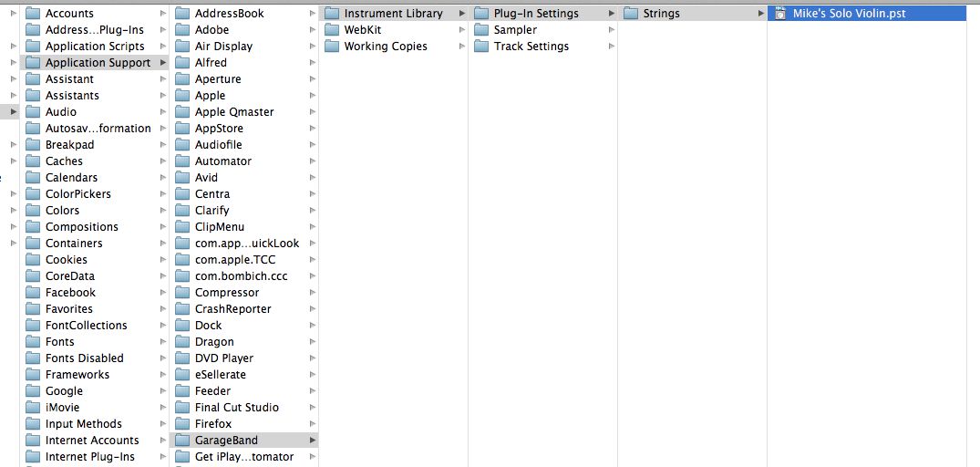This screenshot has height=467, width=980.
Task: Click the Alfred folder icon
Action: tap(182, 63)
